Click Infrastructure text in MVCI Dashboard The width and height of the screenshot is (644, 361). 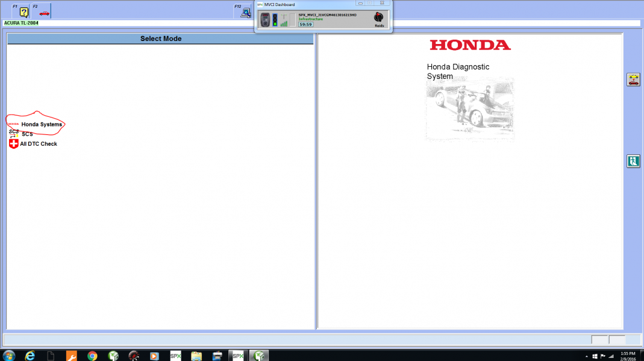click(x=310, y=19)
